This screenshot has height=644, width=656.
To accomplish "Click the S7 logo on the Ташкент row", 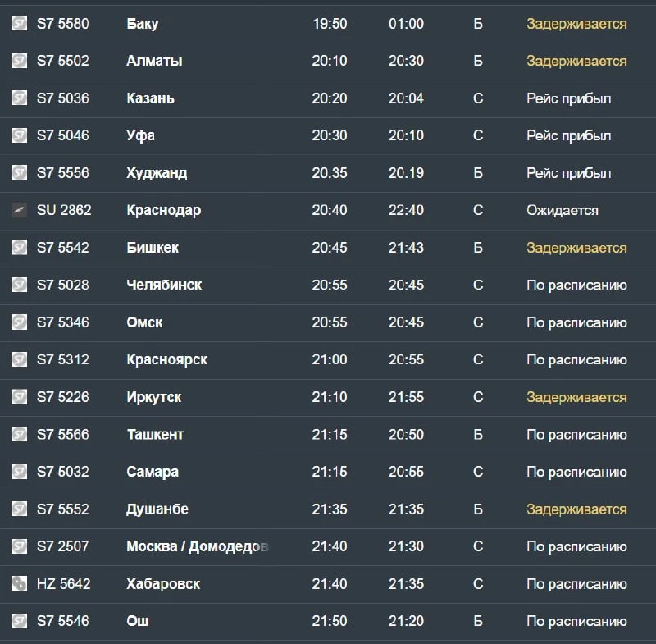I will coord(19,434).
